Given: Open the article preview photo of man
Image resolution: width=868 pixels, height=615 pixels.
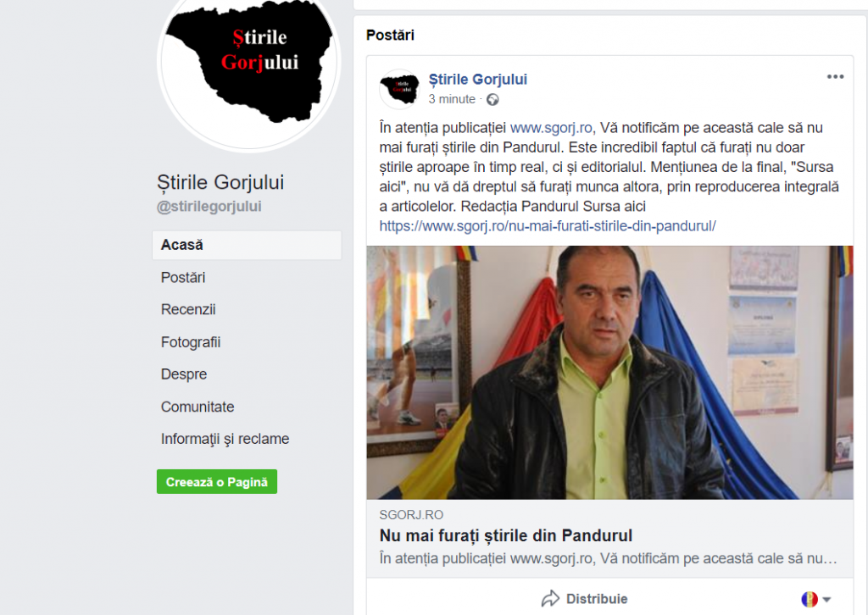Looking at the screenshot, I should tap(609, 373).
